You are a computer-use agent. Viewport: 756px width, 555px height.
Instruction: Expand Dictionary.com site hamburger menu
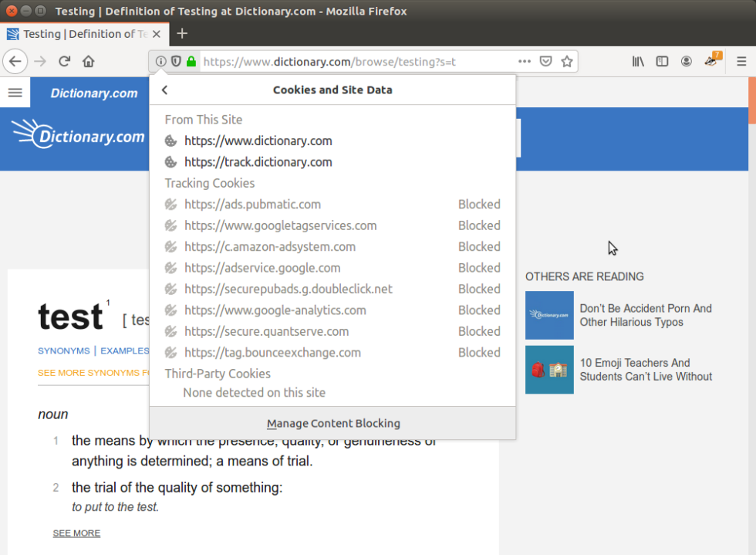point(15,93)
